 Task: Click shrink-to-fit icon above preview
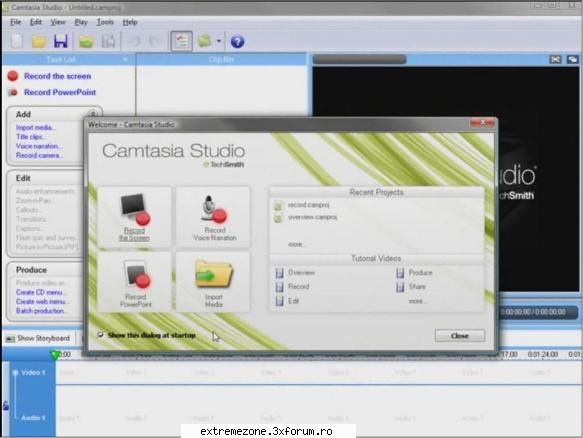[555, 59]
